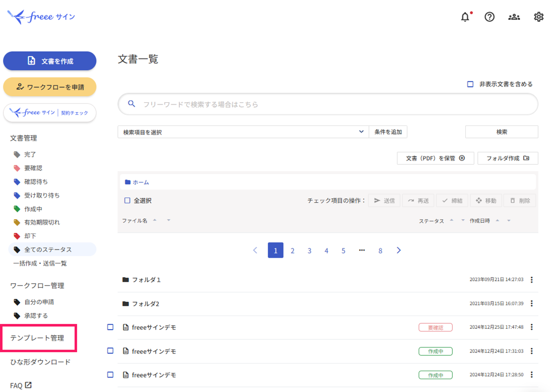Click the 締結 action button
551x392 pixels.
tap(452, 200)
